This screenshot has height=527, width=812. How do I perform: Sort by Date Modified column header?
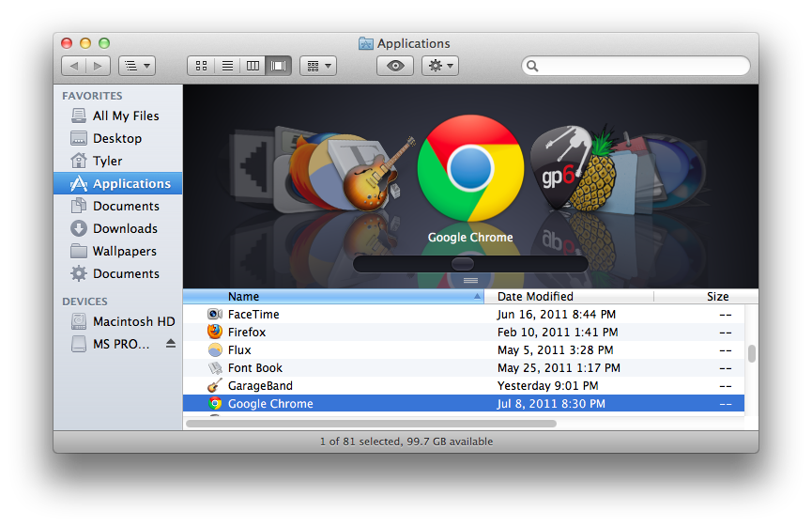(569, 297)
